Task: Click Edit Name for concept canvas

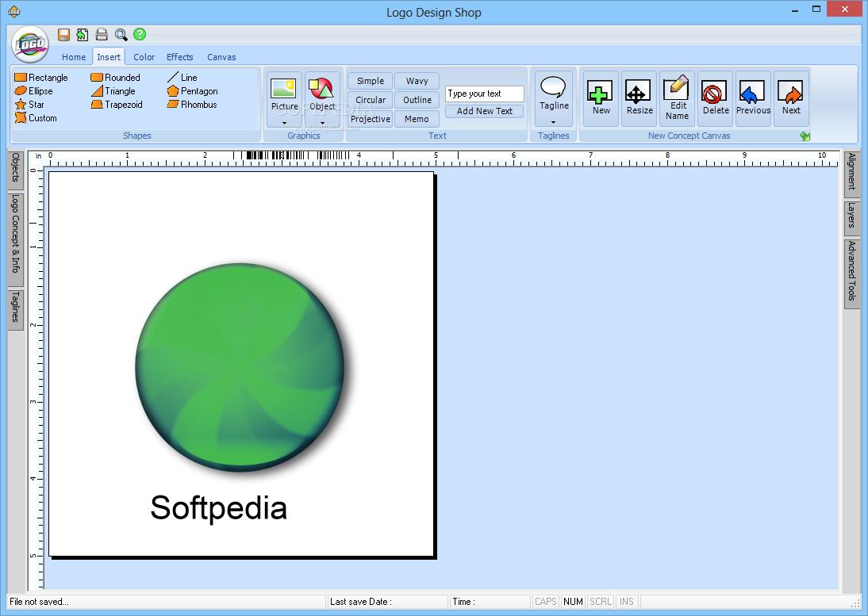Action: click(677, 98)
